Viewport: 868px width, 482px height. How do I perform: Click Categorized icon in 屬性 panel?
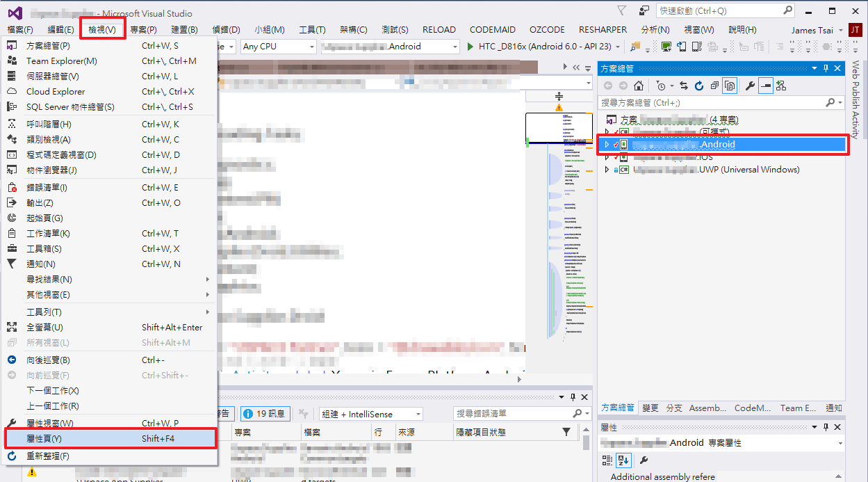coord(607,460)
